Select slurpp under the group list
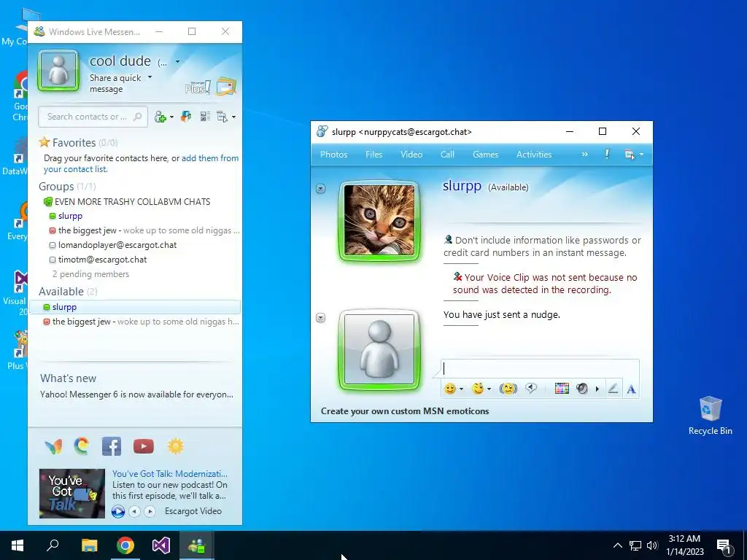This screenshot has height=560, width=747. pos(70,216)
